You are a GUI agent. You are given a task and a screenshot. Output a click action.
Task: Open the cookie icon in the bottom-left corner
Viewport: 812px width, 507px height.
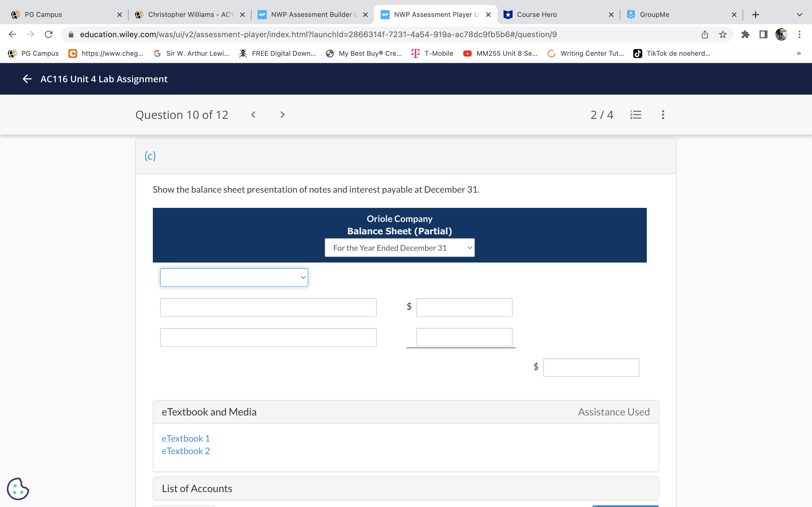coord(18,489)
